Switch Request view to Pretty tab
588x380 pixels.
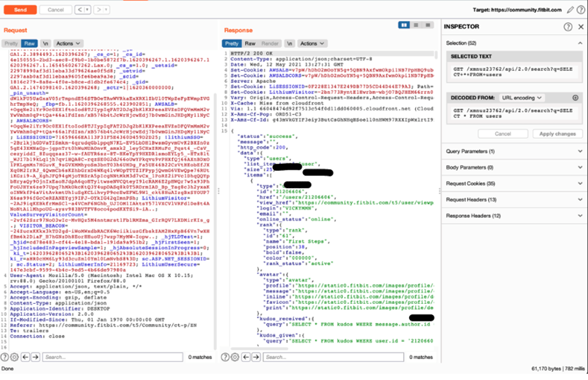11,43
